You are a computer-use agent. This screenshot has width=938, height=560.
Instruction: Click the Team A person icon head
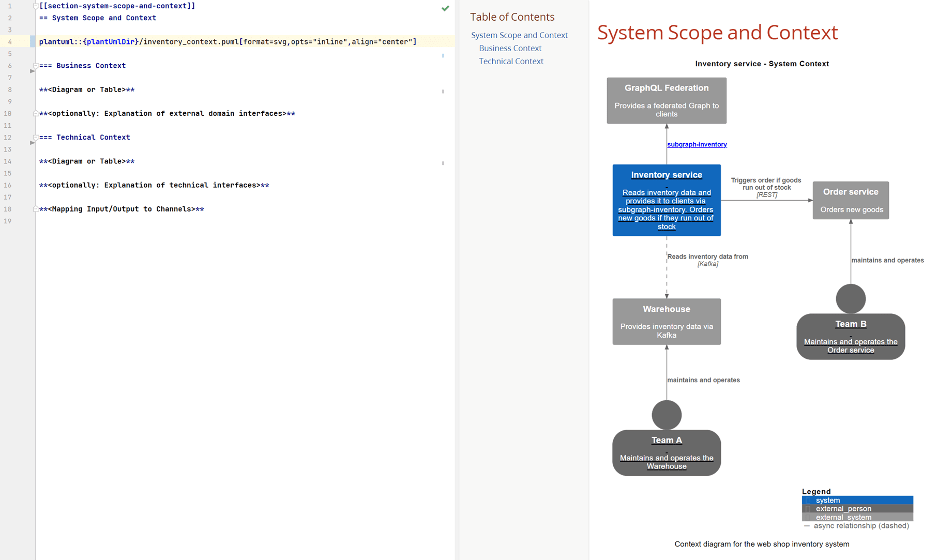(666, 415)
